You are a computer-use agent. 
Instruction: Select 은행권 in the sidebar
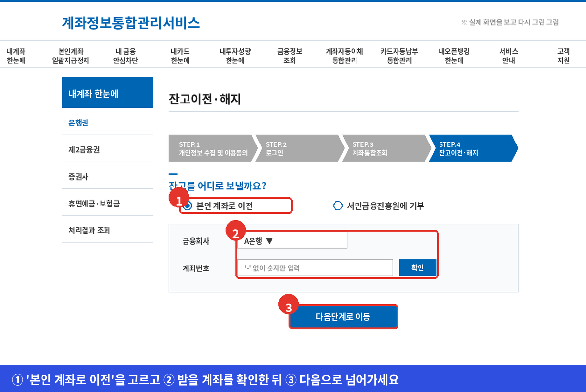(107, 123)
